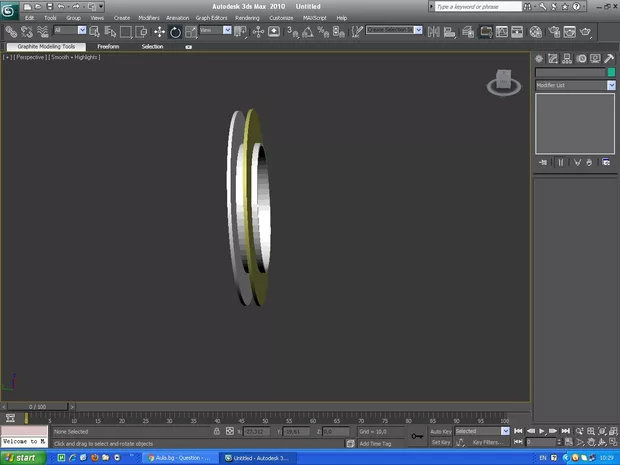Switch to the Freeform ribbon tab
The image size is (620, 465).
pos(108,46)
